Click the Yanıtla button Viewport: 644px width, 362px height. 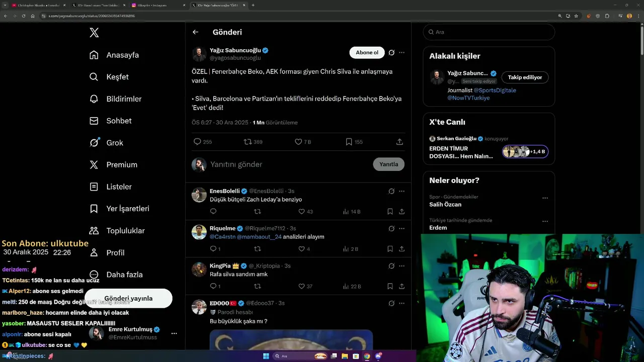[388, 164]
